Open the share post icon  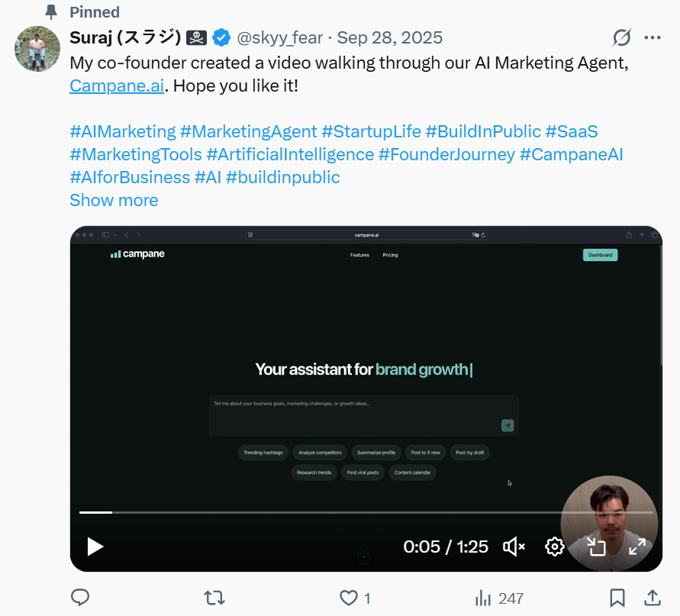[653, 598]
